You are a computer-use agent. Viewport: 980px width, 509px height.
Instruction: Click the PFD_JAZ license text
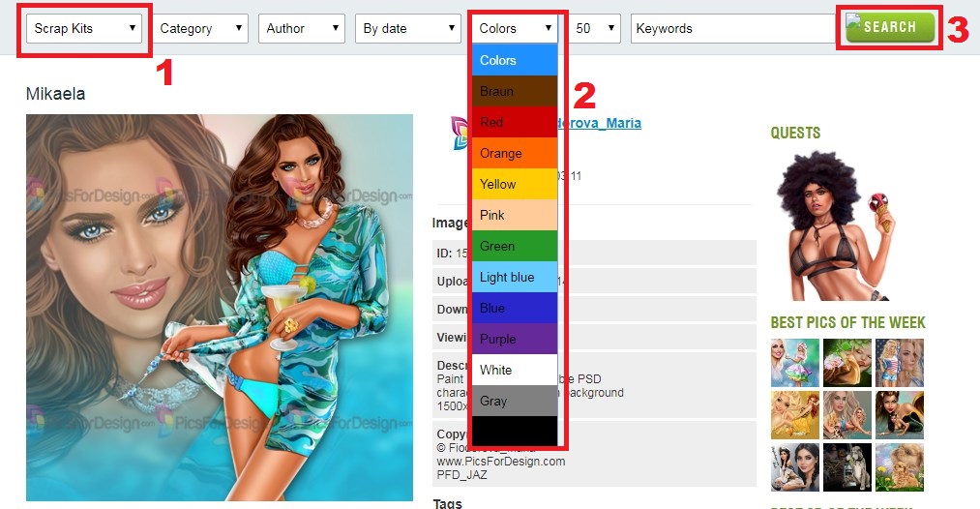coord(461,474)
